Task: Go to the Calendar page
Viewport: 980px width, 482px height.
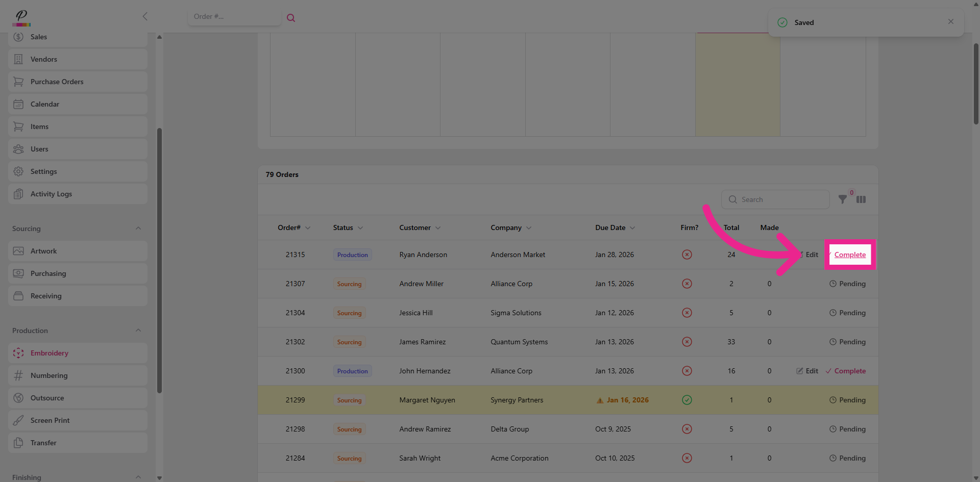Action: tap(45, 104)
